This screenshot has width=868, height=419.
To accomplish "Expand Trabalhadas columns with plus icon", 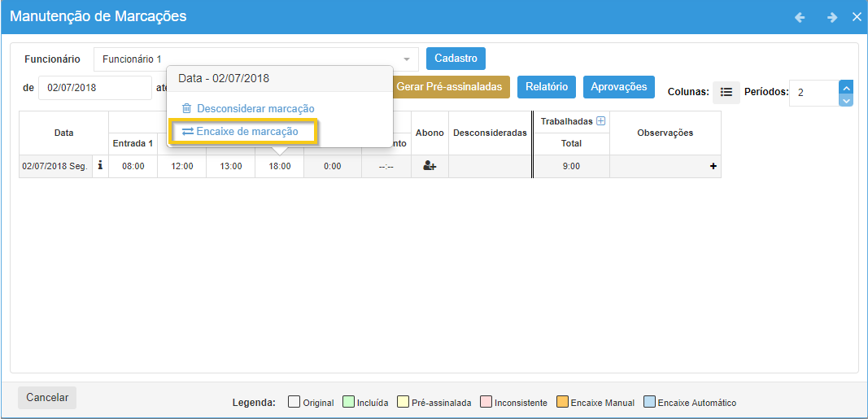I will click(x=601, y=121).
